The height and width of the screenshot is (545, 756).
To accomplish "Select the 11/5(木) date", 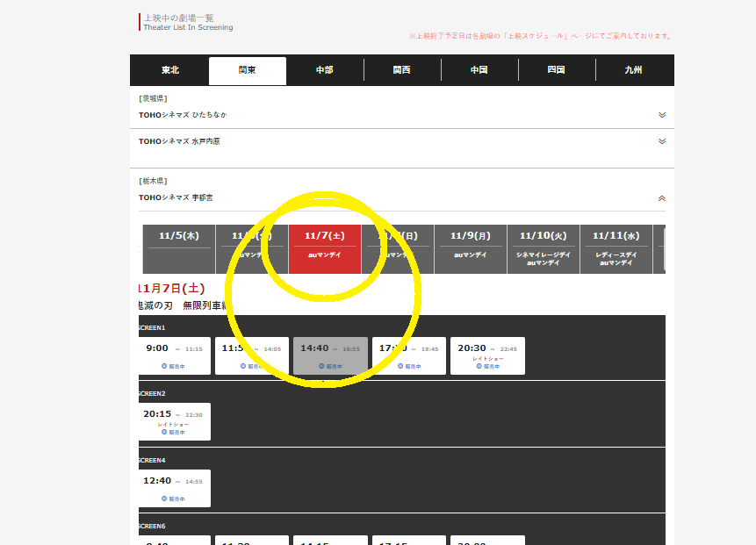I will coord(179,249).
